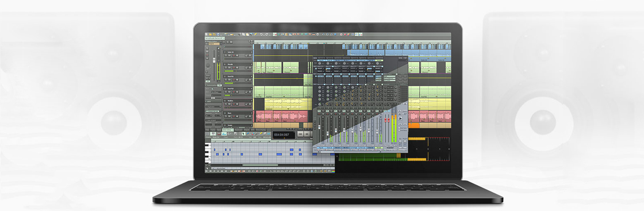Arm record on the Violins track
Viewport: 644px width, 211px height.
tap(233, 104)
